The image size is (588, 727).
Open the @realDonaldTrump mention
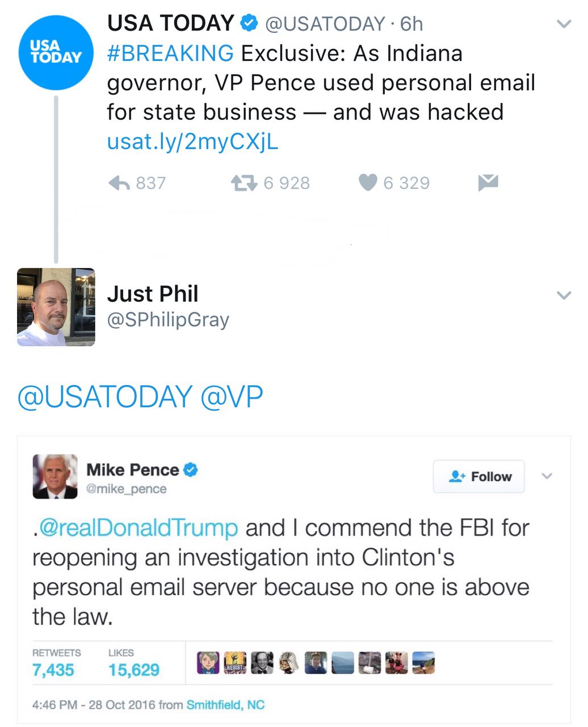138,528
